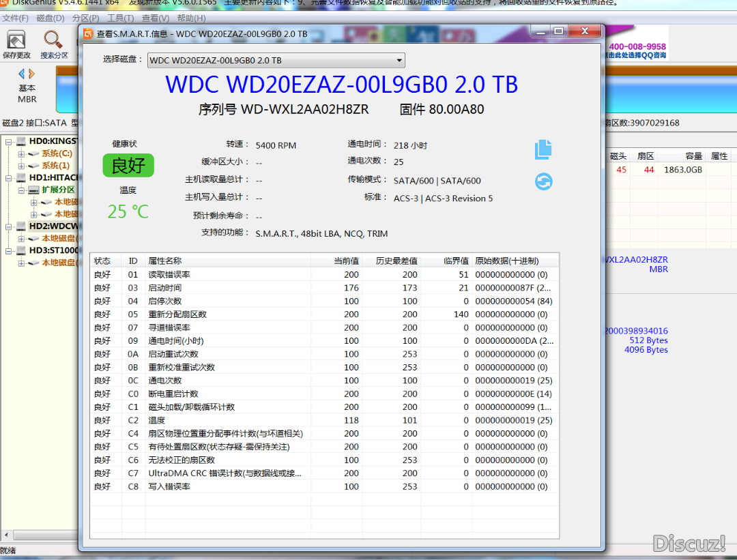The image size is (737, 560).
Task: Click the 400-008-9958 QQ consult banner
Action: (x=637, y=50)
